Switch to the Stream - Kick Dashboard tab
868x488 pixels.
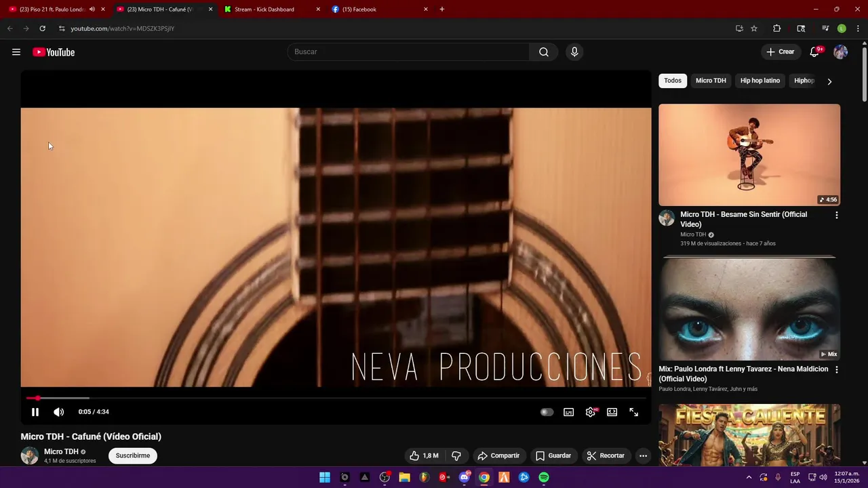click(264, 9)
